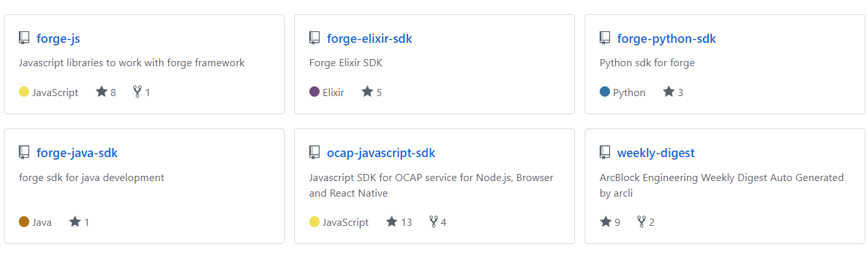This screenshot has width=868, height=257.
Task: Click the fork icon on forge-js card
Action: click(137, 92)
